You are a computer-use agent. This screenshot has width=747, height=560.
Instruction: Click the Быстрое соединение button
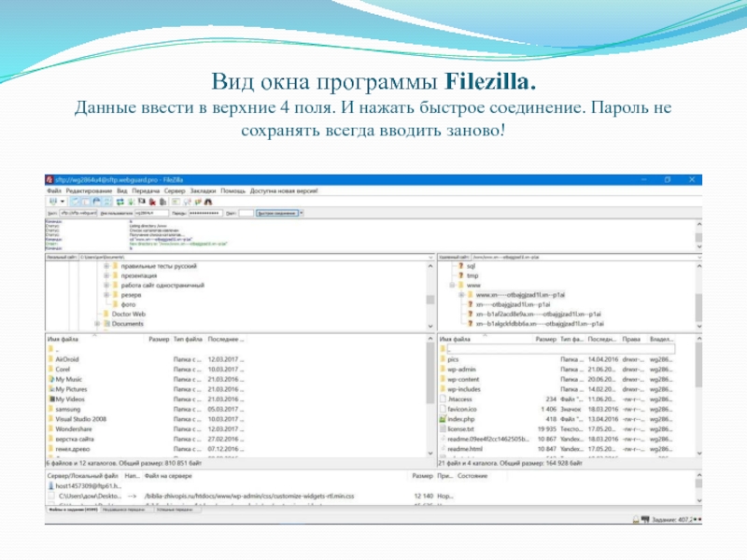[x=276, y=213]
